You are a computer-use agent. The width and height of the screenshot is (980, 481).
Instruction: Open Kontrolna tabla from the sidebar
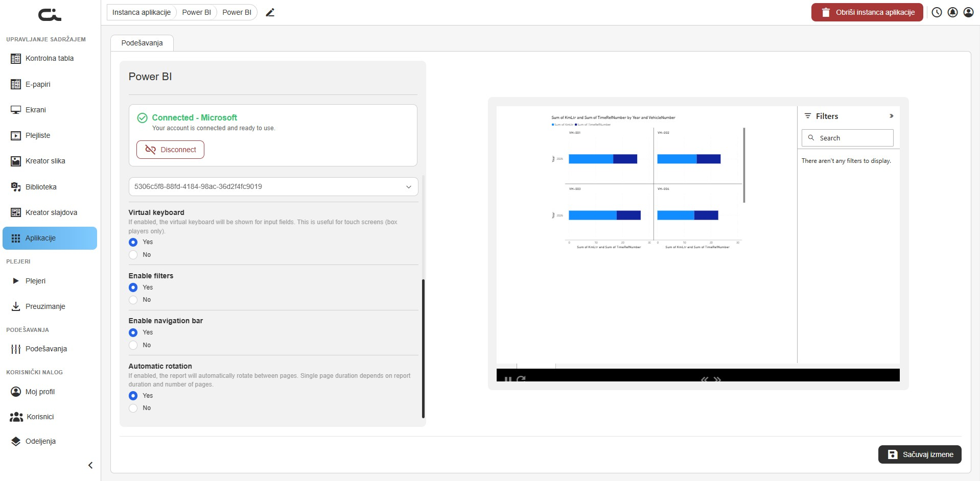50,59
